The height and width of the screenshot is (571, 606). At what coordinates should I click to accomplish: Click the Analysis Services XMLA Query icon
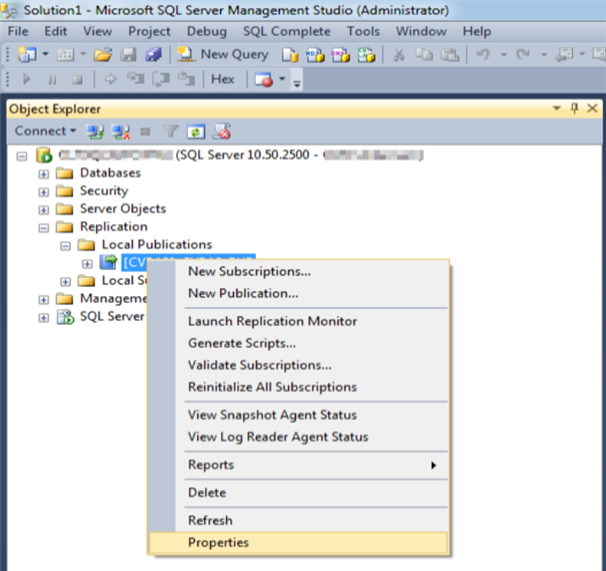click(366, 55)
